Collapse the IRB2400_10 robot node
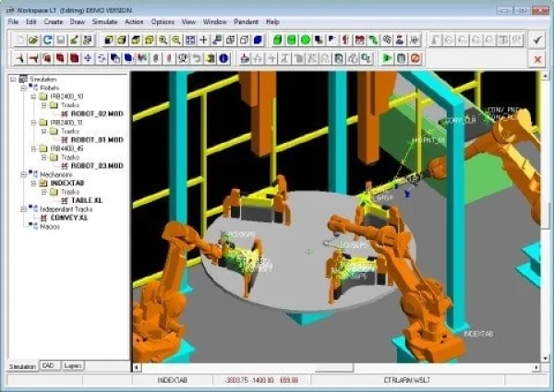The height and width of the screenshot is (392, 554). point(33,96)
